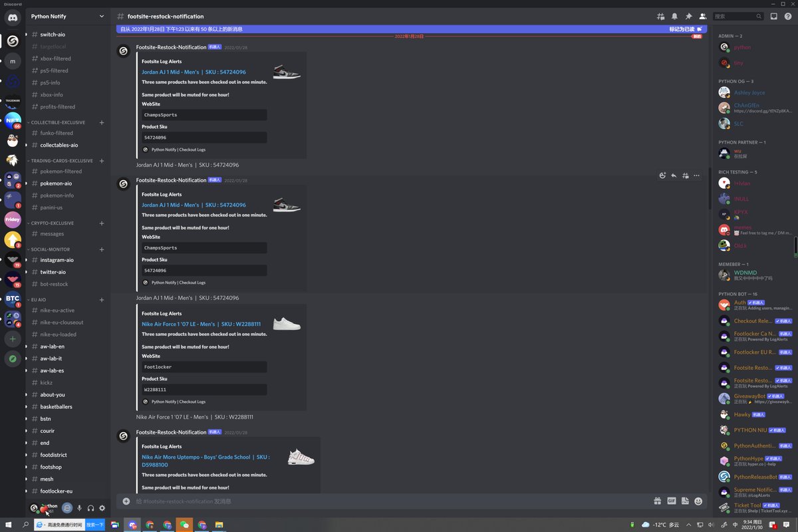Image resolution: width=798 pixels, height=532 pixels.
Task: Open more options ellipsis on message
Action: pos(696,176)
